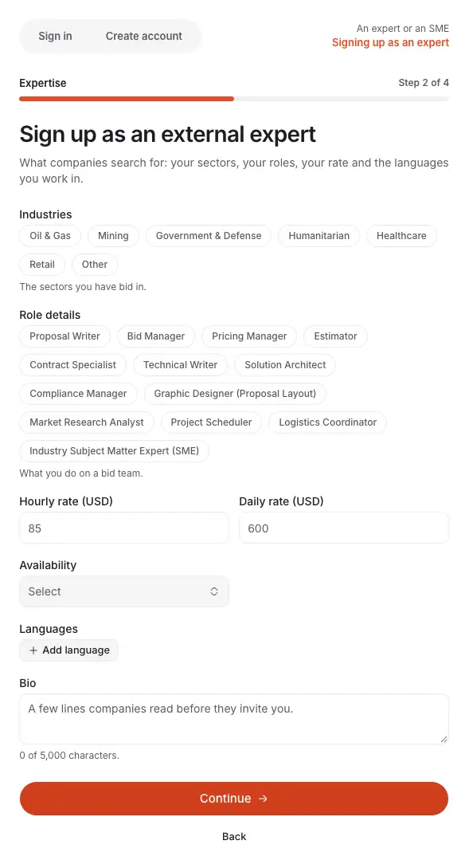469x868 pixels.
Task: Click the Sign up as an external expert heading
Action: (167, 134)
